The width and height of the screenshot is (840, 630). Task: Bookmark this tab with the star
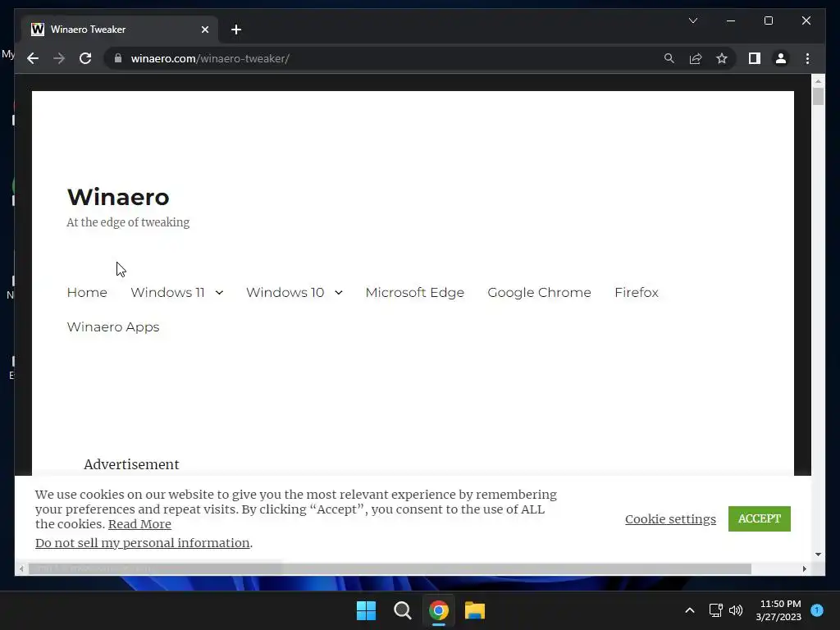click(722, 58)
